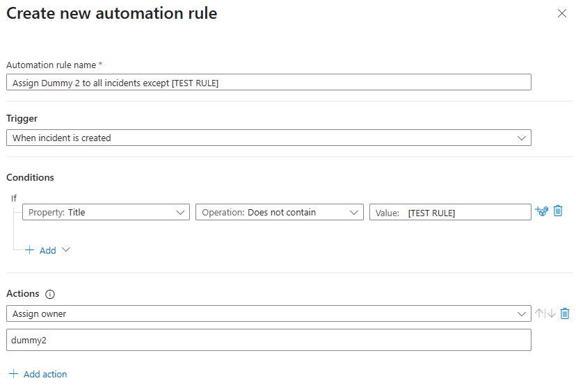Viewport: 576px width, 392px height.
Task: Open the Operation: Does not contain dropdown
Action: pyautogui.click(x=279, y=212)
